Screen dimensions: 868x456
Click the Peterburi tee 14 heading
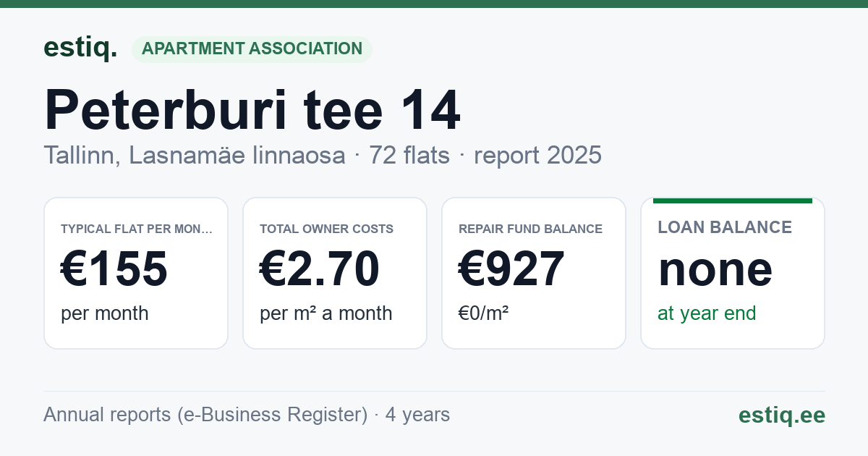(x=252, y=110)
